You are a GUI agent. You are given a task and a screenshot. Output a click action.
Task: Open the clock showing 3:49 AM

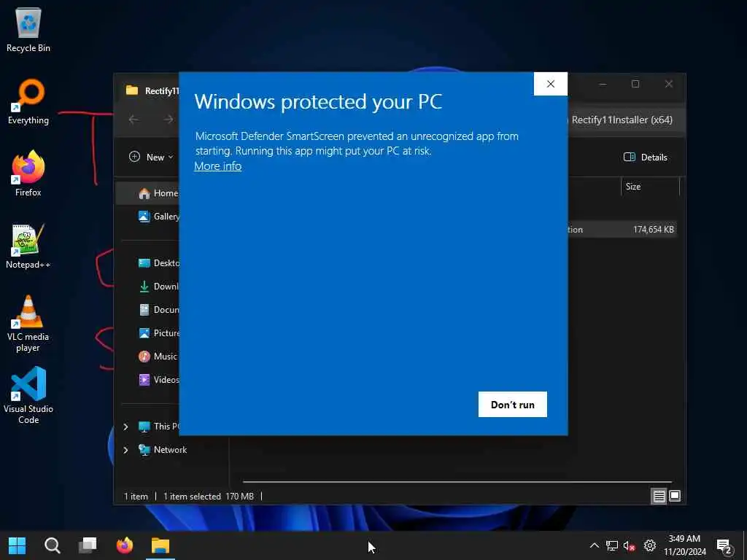(684, 545)
